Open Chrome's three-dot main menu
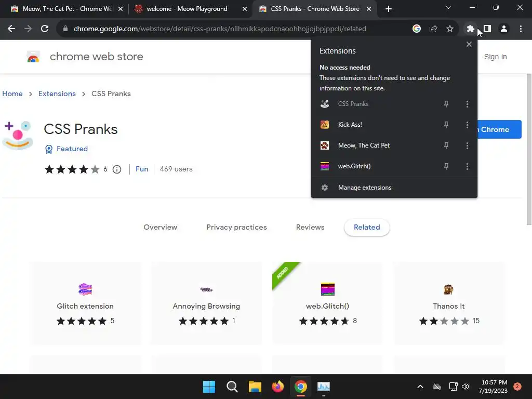 click(x=521, y=29)
